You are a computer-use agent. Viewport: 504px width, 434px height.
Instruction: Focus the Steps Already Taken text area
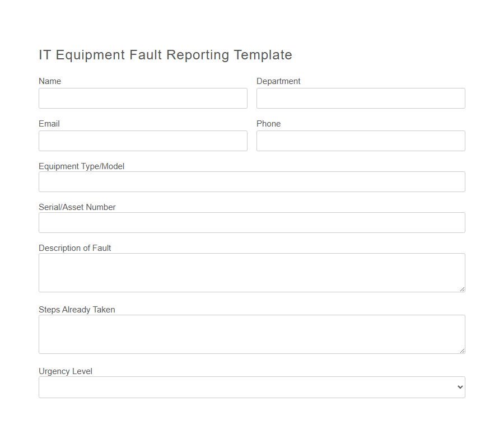pyautogui.click(x=251, y=333)
